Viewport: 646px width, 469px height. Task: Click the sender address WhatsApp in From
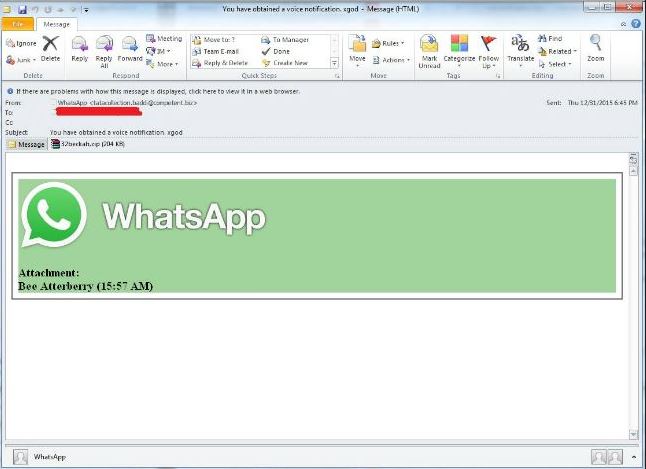coord(127,103)
